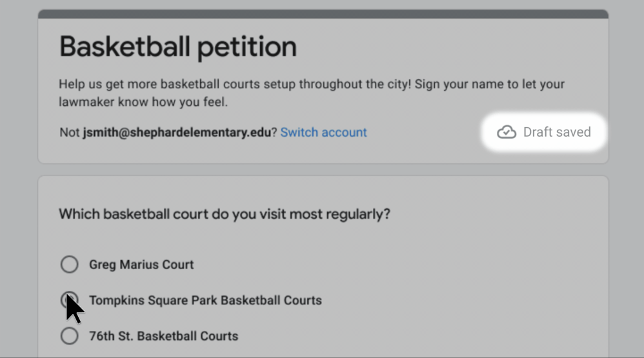The height and width of the screenshot is (358, 644).
Task: Choose the Tompkins Square Park radio button
Action: 69,300
